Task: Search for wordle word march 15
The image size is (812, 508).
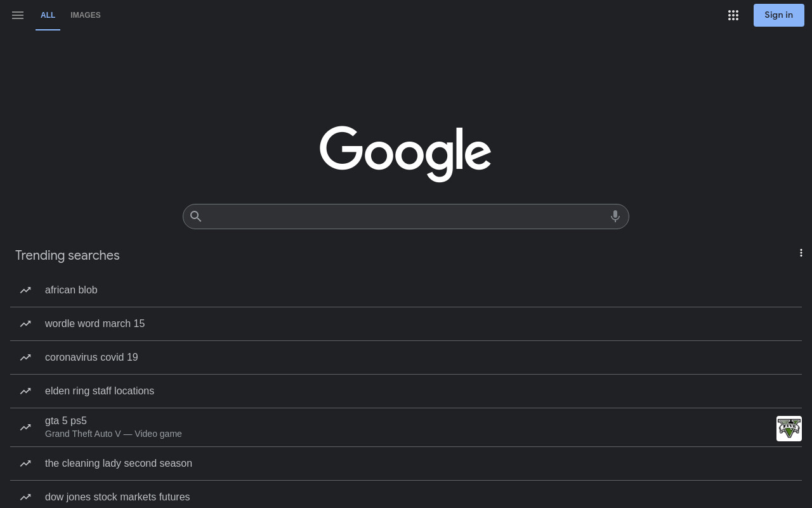Action: pos(406,324)
